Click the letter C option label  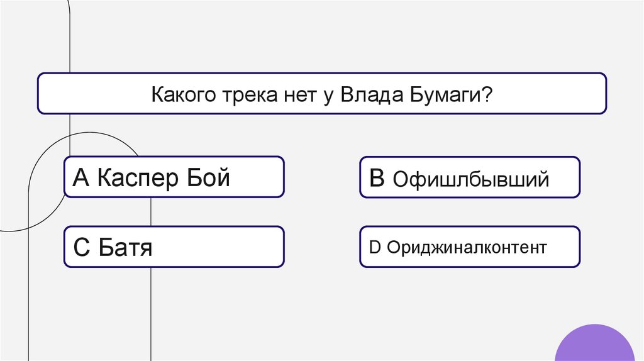click(82, 248)
